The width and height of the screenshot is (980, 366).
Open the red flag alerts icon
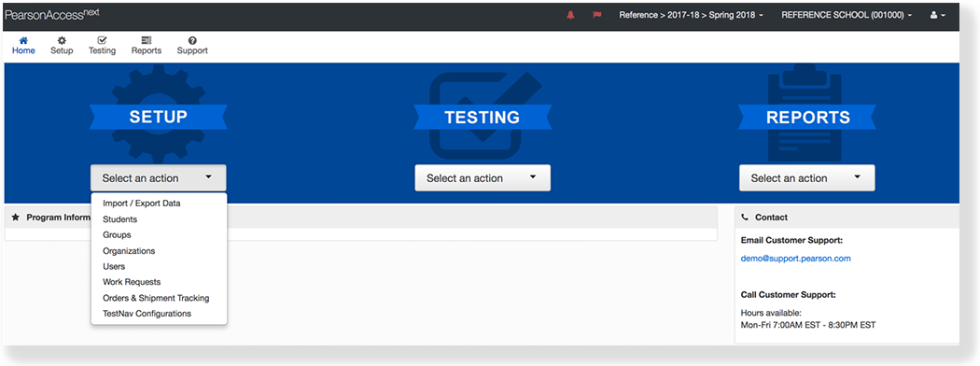point(597,15)
